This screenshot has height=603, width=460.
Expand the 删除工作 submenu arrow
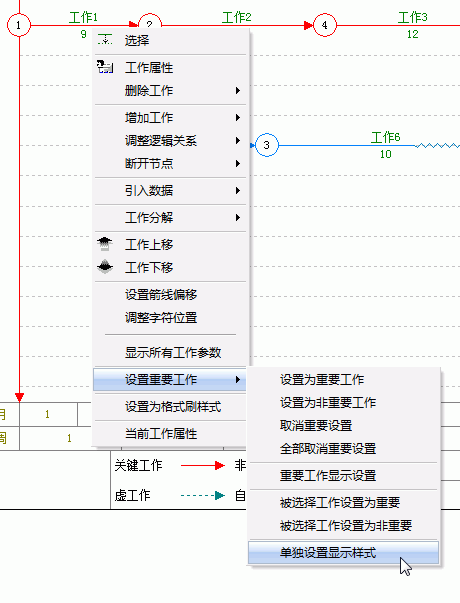(238, 91)
